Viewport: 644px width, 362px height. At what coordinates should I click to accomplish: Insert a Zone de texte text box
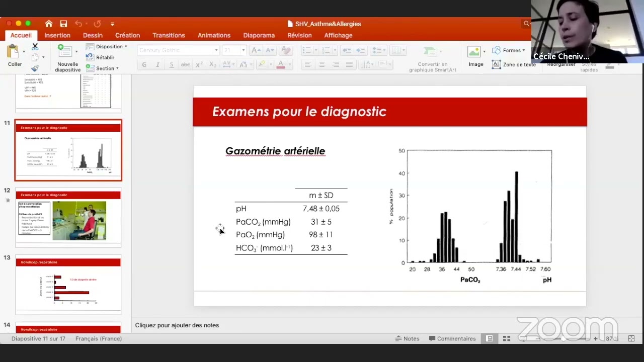pos(514,64)
